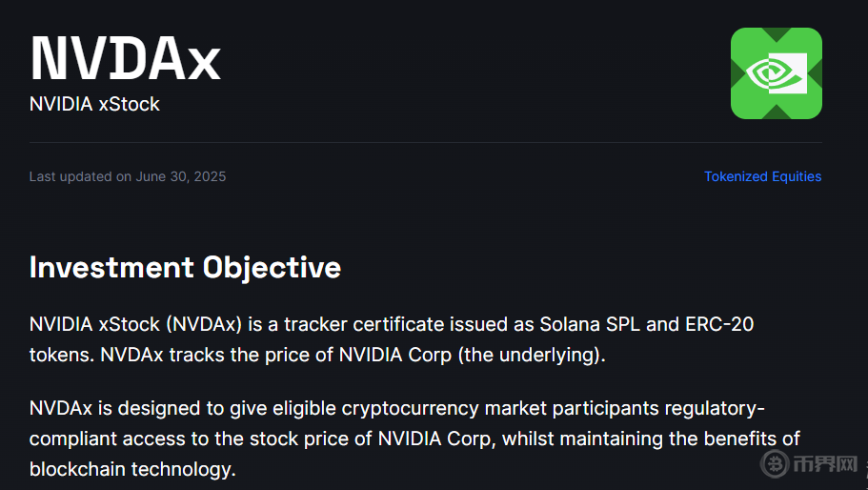Click the Last updated date line
This screenshot has height=490, width=868.
128,176
